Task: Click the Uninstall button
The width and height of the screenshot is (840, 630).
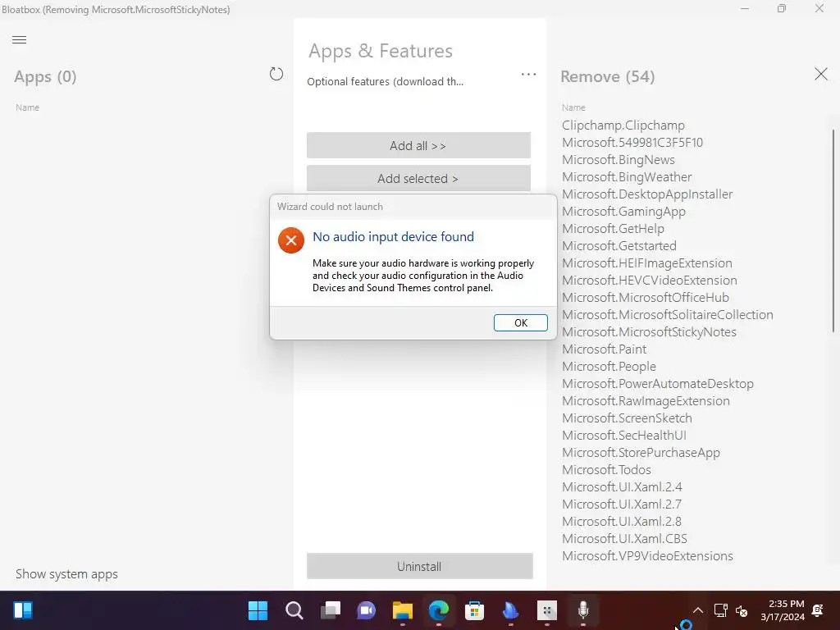Action: pyautogui.click(x=419, y=566)
